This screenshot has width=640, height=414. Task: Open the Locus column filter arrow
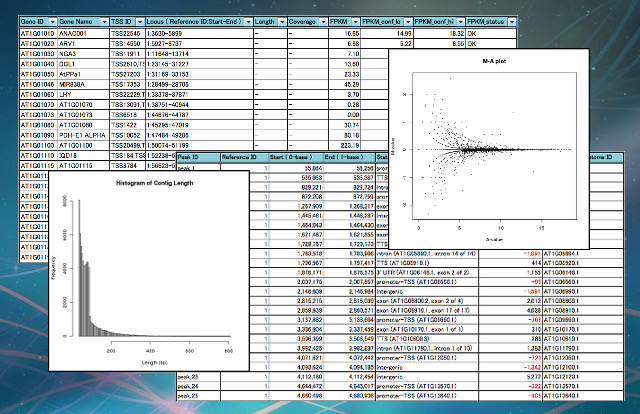pos(248,22)
